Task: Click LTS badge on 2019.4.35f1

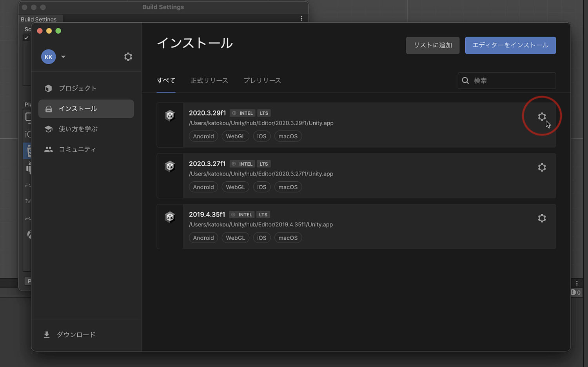Action: [263, 215]
